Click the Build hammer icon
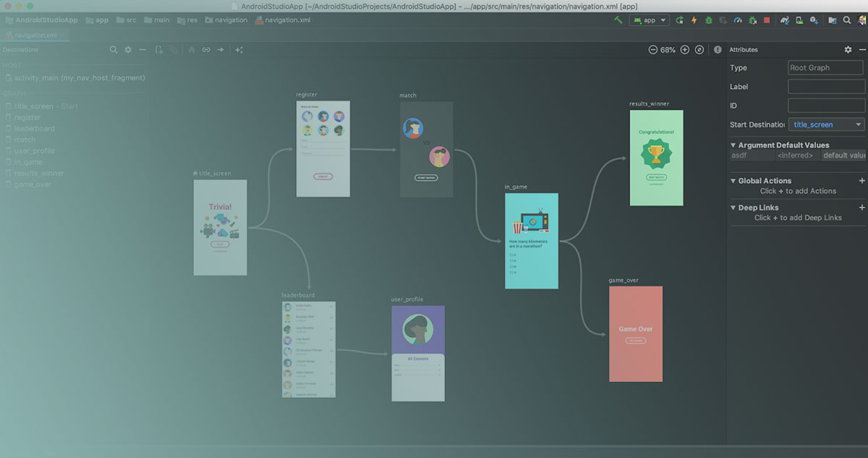 tap(618, 20)
